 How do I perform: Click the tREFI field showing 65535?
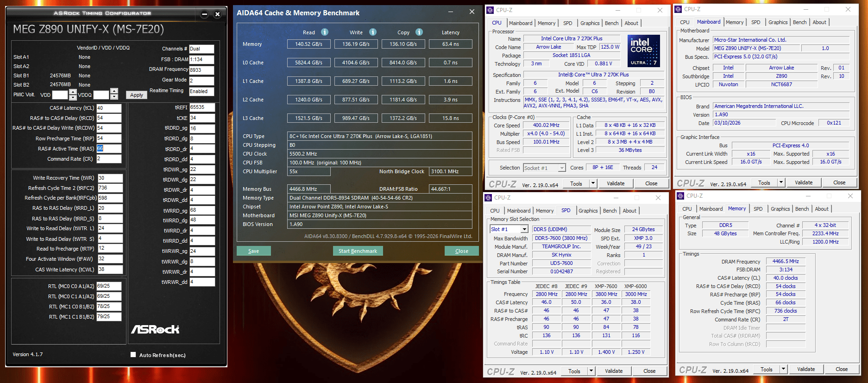coord(202,107)
